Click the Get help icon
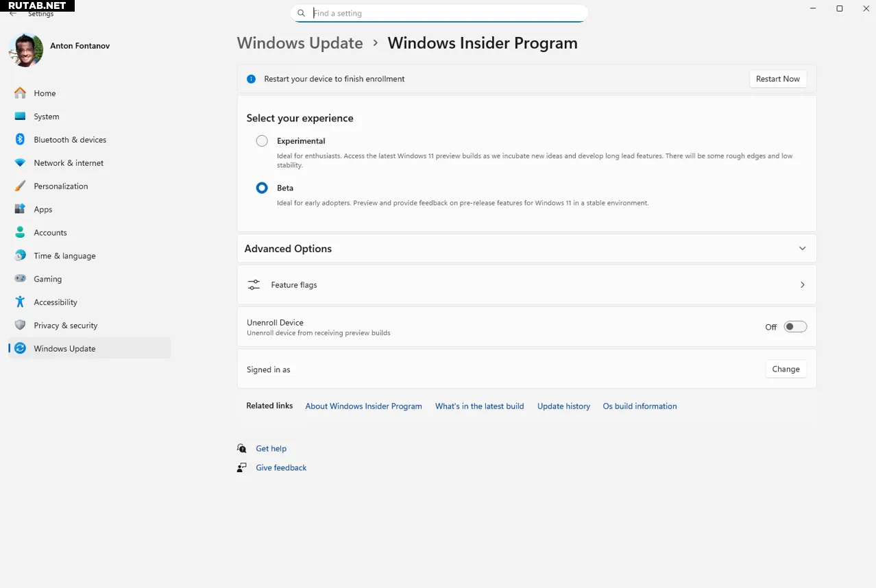The image size is (876, 588). click(x=242, y=448)
